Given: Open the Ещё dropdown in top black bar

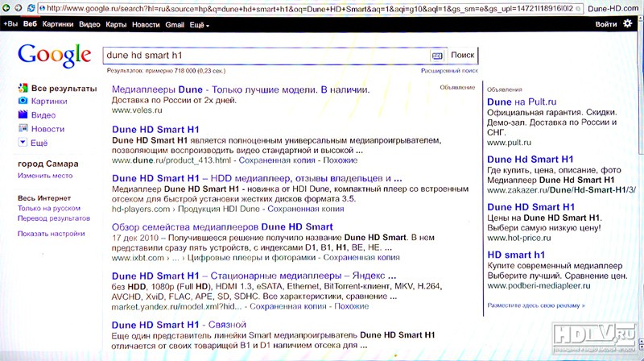Looking at the screenshot, I should pyautogui.click(x=199, y=25).
